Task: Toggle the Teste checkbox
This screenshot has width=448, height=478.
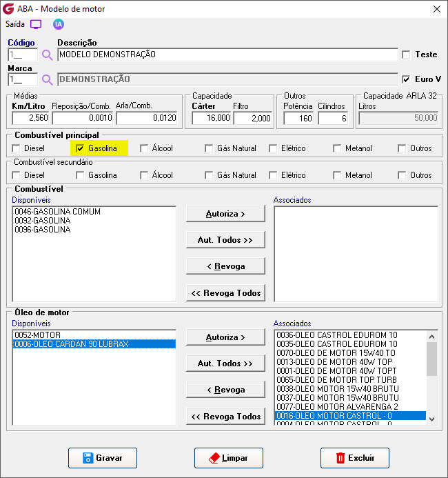Action: click(406, 54)
